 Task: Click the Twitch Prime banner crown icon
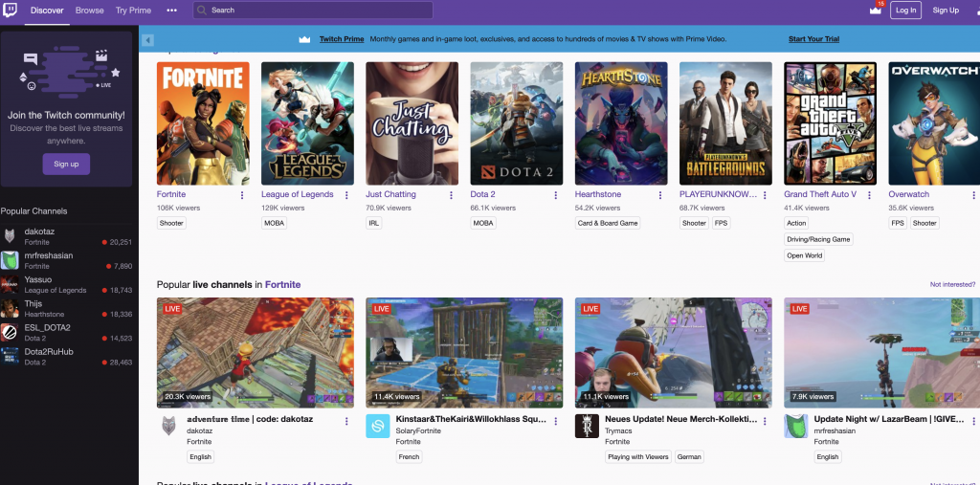tap(304, 39)
